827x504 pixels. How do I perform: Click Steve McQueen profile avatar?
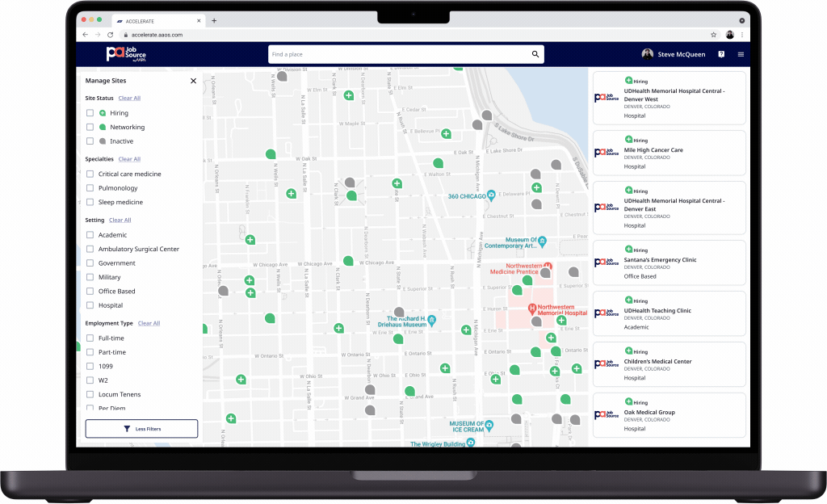coord(647,54)
